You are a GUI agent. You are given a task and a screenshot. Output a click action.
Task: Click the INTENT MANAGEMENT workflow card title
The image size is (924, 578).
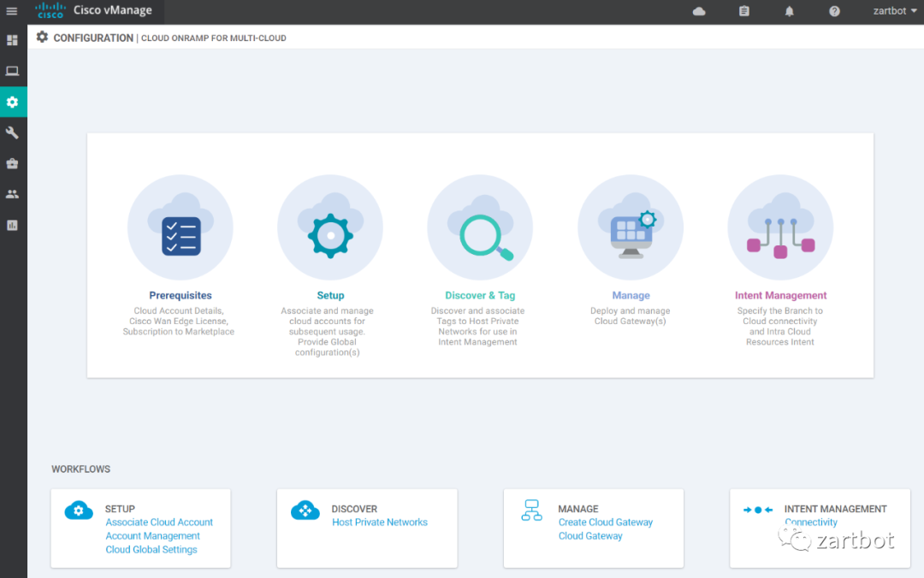pyautogui.click(x=835, y=509)
